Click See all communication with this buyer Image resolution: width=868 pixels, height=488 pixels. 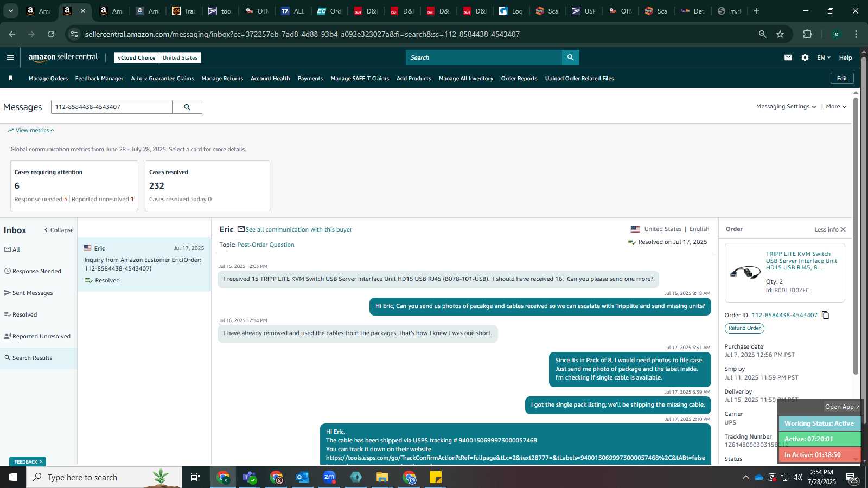[299, 229]
